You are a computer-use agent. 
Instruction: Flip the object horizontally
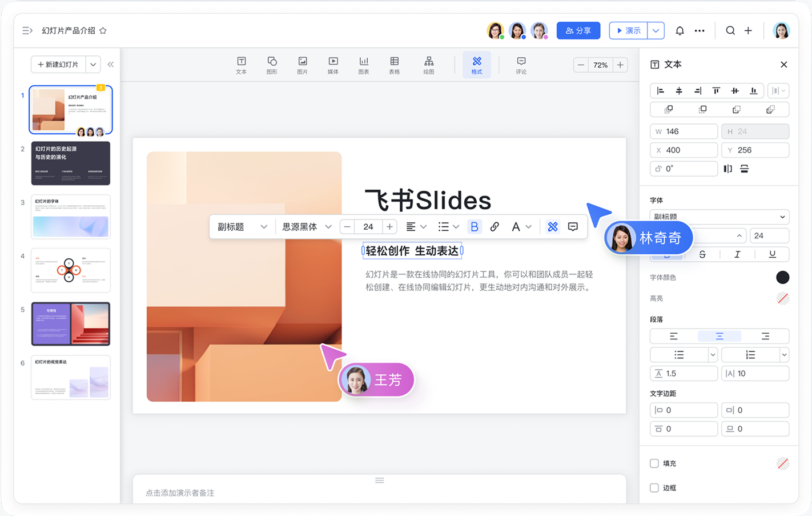[x=727, y=169]
